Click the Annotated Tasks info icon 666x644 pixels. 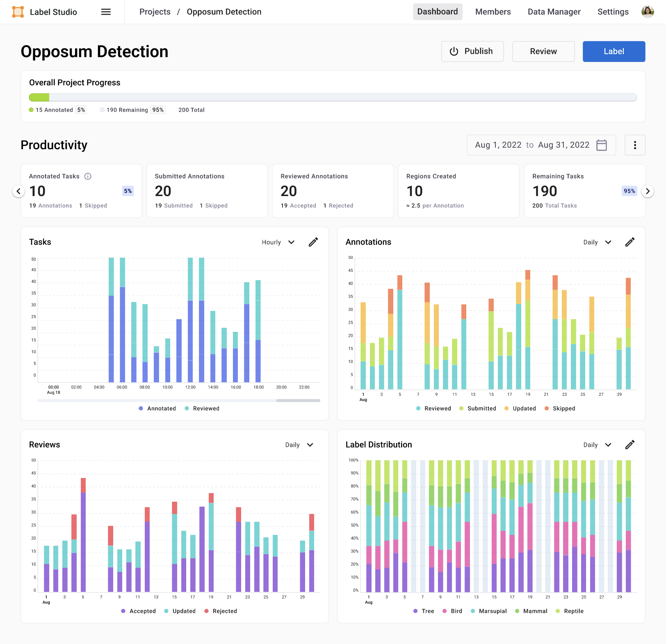pyautogui.click(x=88, y=176)
